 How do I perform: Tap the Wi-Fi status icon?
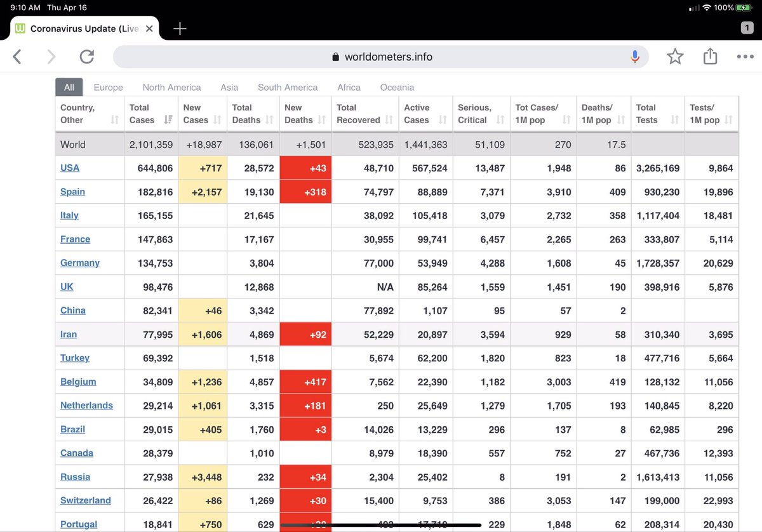(706, 8)
